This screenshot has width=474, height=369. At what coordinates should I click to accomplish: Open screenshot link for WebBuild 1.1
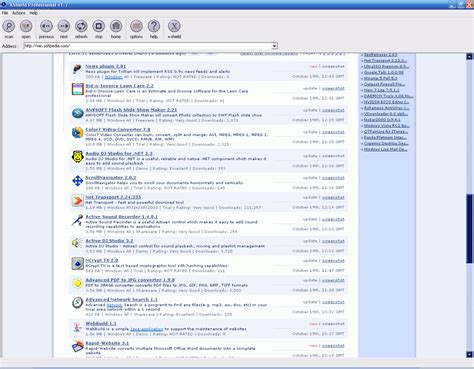click(333, 324)
